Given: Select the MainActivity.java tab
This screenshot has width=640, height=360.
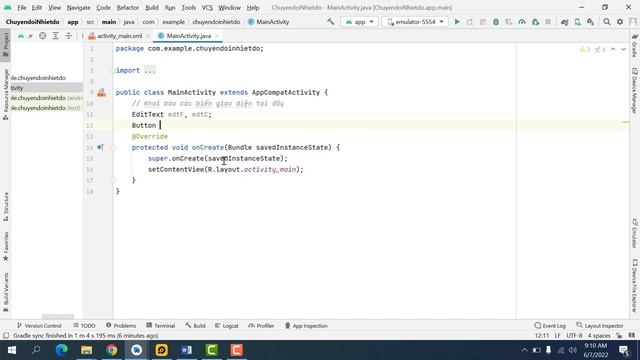Looking at the screenshot, I should coord(189,36).
